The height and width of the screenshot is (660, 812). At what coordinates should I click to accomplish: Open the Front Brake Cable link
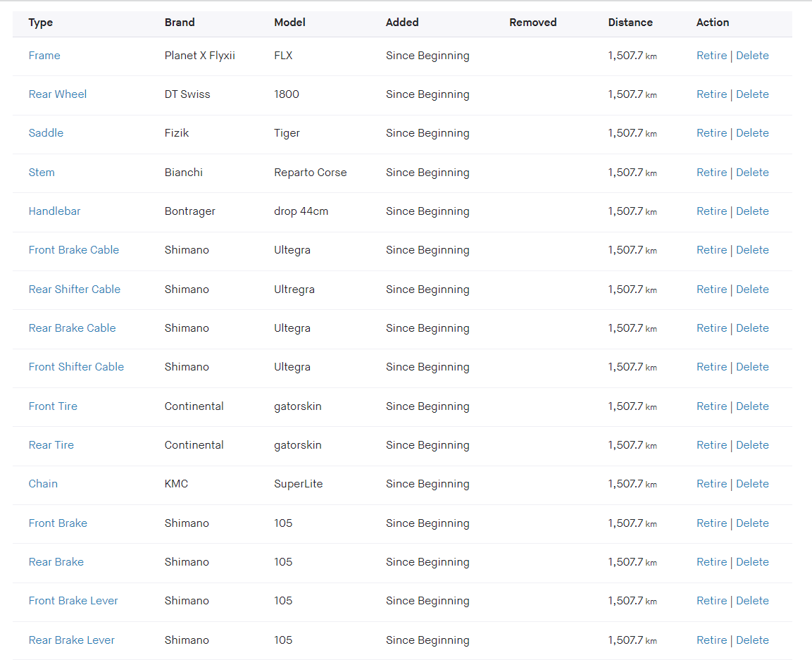tap(73, 250)
